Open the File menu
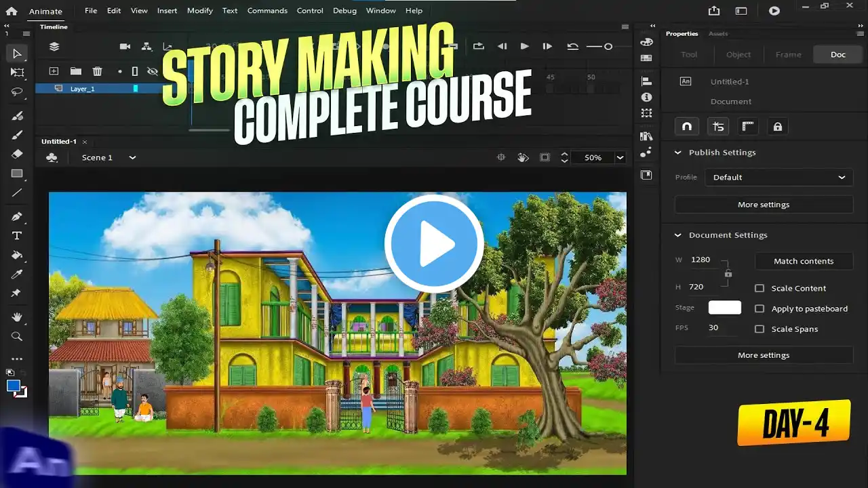This screenshot has height=488, width=868. [91, 11]
